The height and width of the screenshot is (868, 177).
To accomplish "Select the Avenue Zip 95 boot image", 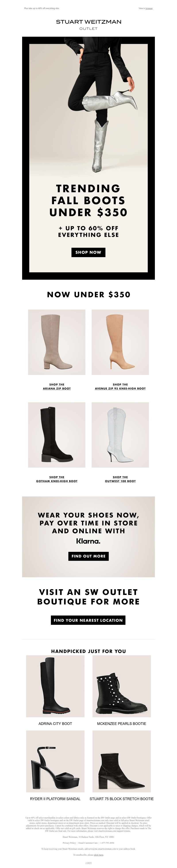I will pos(120,342).
